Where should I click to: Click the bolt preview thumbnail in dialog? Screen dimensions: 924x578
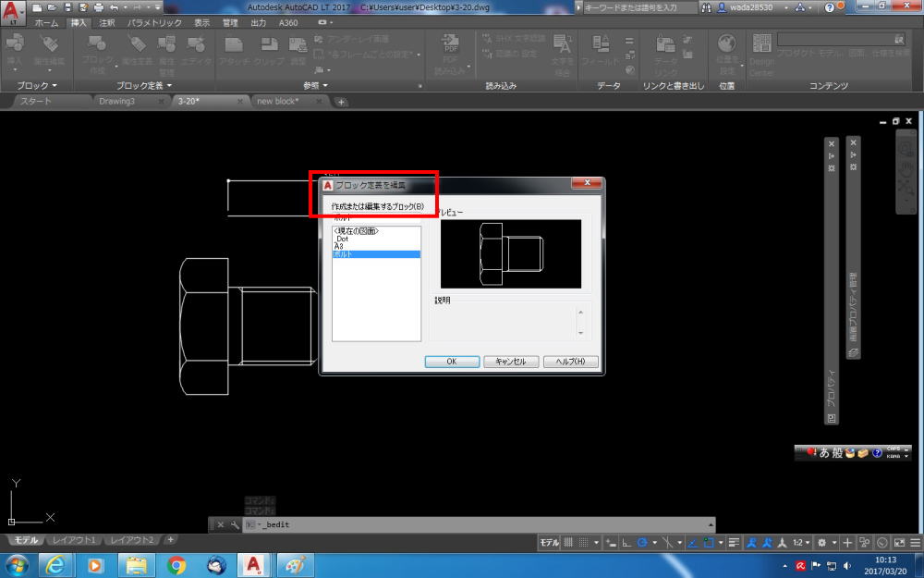[511, 253]
